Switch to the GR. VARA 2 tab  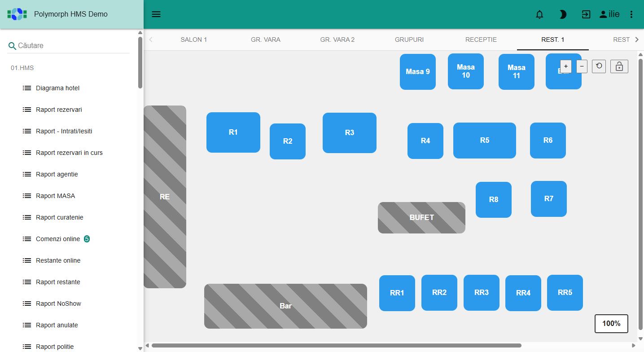(x=337, y=40)
